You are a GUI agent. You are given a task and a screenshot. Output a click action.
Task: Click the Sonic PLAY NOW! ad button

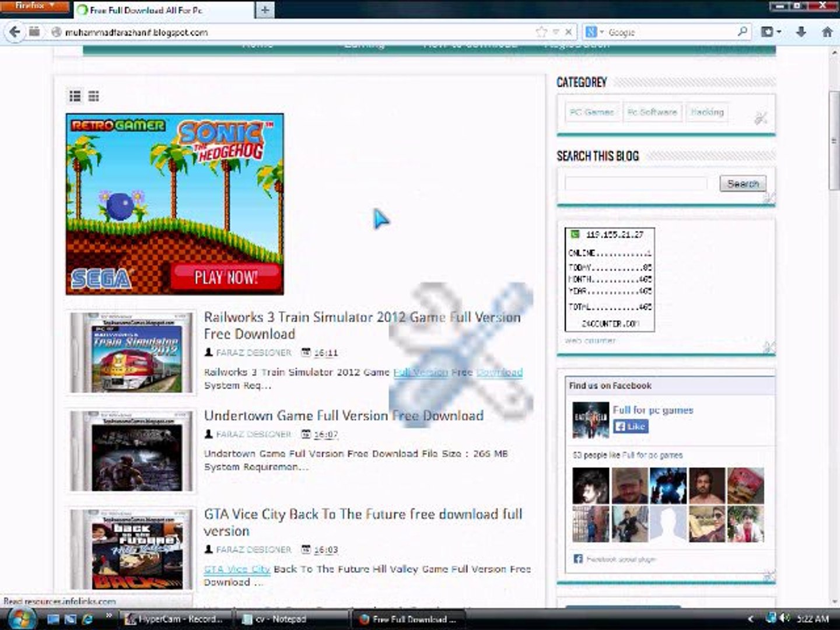pyautogui.click(x=226, y=276)
